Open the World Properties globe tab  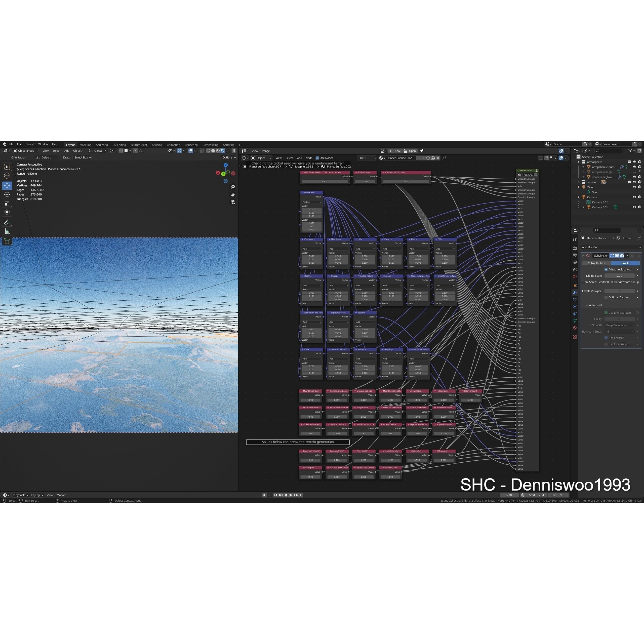click(575, 276)
